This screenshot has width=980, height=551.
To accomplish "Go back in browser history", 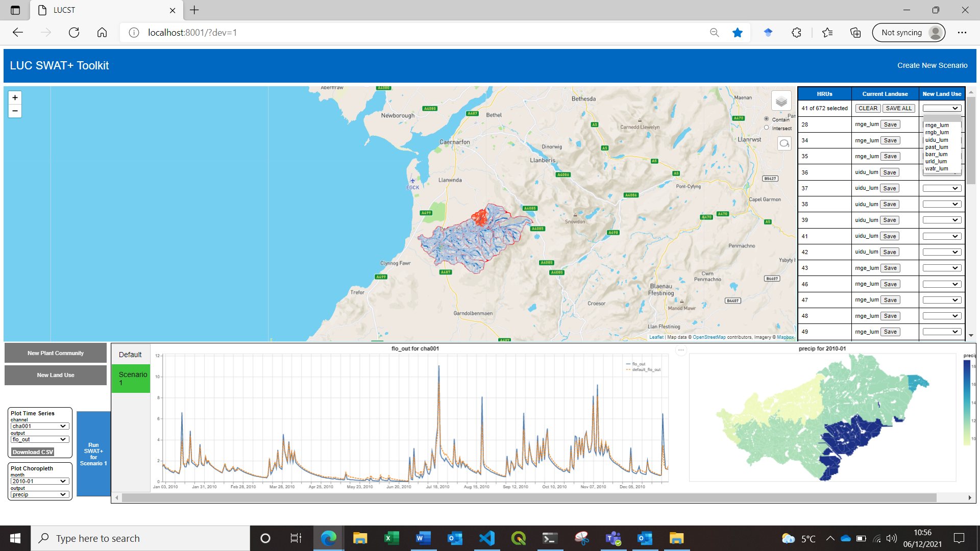I will 18,33.
